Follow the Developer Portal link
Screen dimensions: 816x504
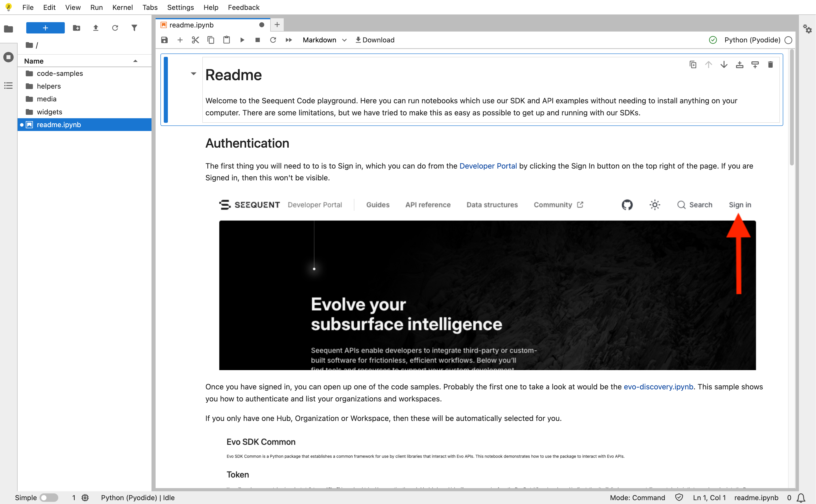488,166
